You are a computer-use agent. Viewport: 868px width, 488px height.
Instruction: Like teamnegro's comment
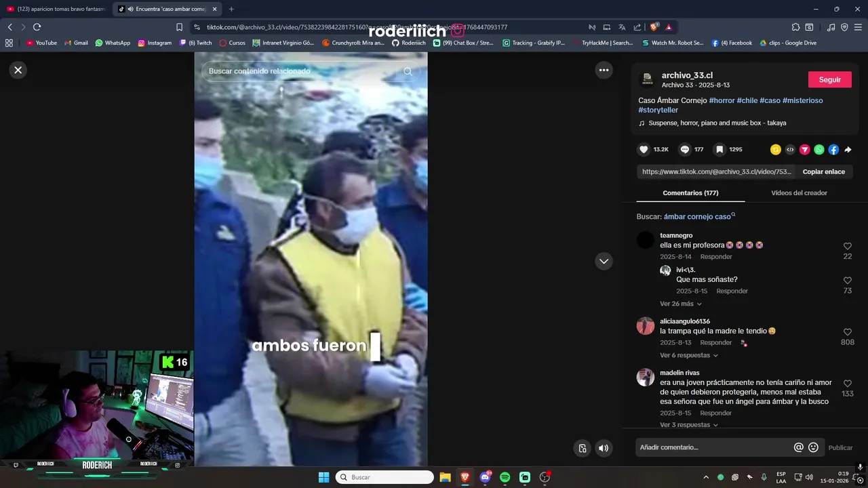(847, 246)
